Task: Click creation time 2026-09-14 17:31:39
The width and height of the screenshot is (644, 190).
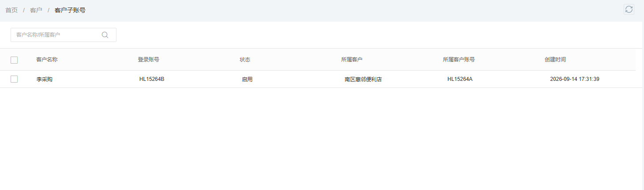Action: pyautogui.click(x=575, y=79)
